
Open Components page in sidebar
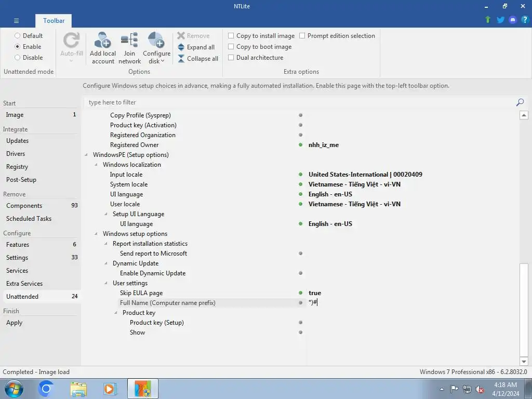pyautogui.click(x=41, y=206)
